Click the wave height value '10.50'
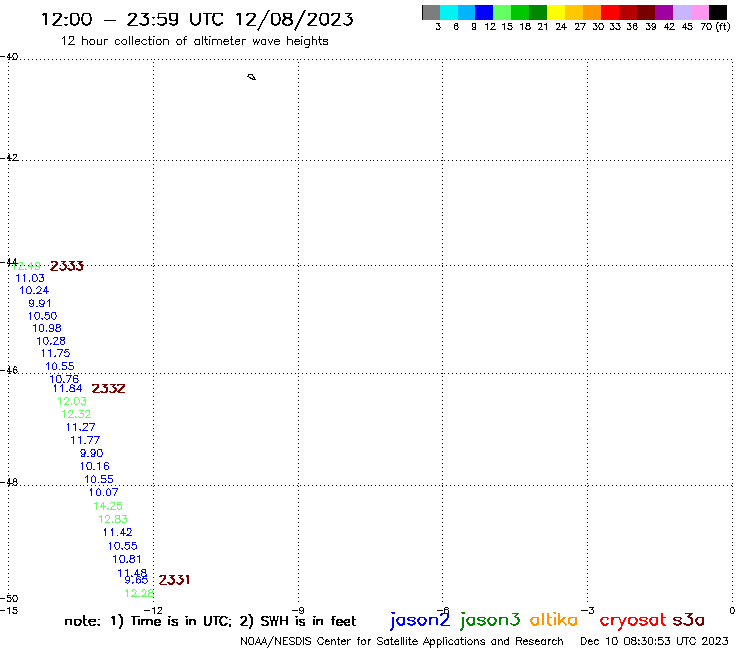 (42, 316)
